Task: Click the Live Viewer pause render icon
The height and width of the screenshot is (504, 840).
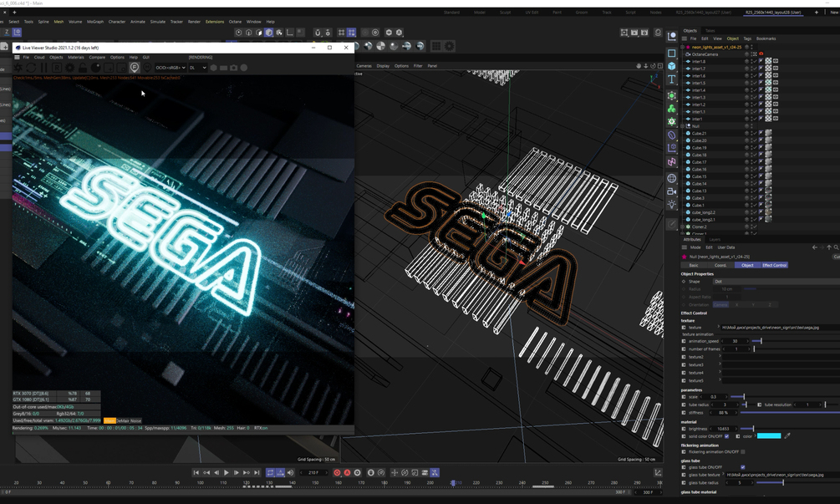Action: tap(44, 68)
